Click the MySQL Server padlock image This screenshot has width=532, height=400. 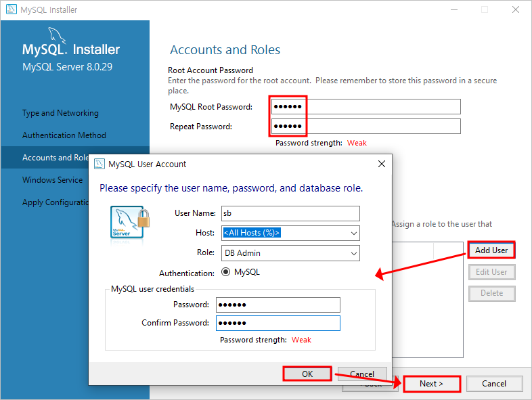(x=129, y=223)
